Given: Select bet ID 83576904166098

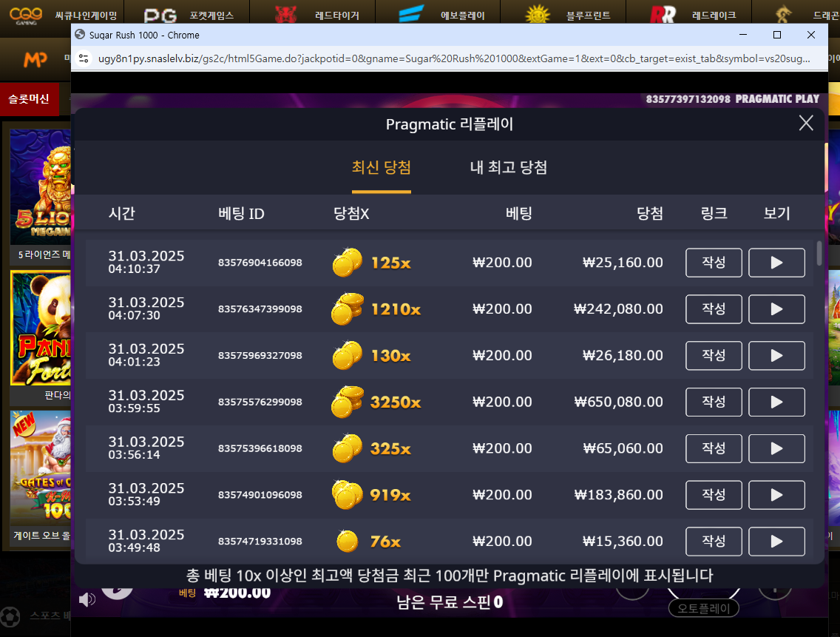Looking at the screenshot, I should tap(260, 263).
